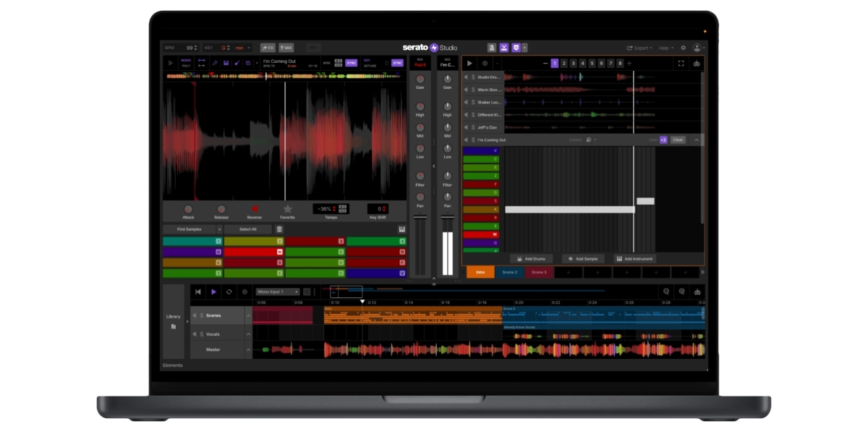Select the piano keys sample type icon

point(226,63)
